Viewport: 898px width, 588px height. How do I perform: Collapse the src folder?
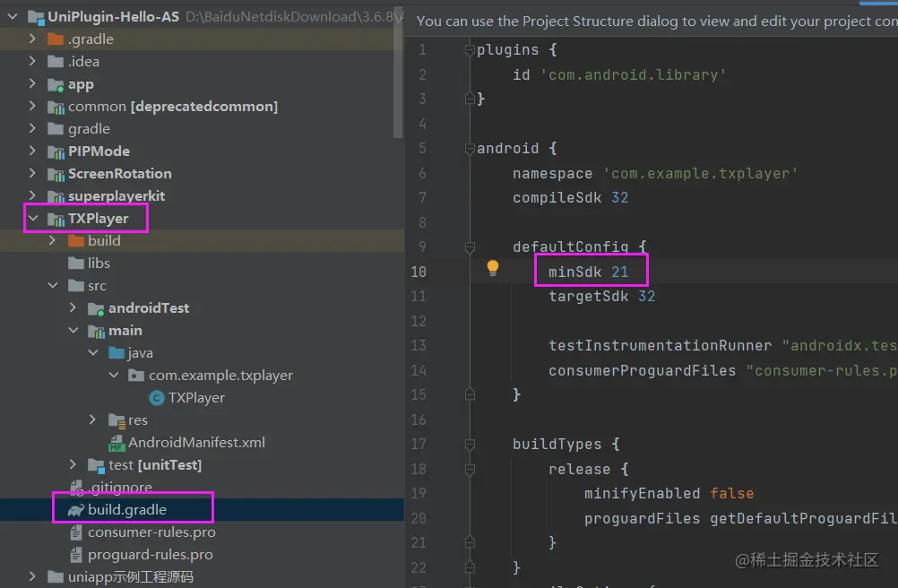[53, 285]
